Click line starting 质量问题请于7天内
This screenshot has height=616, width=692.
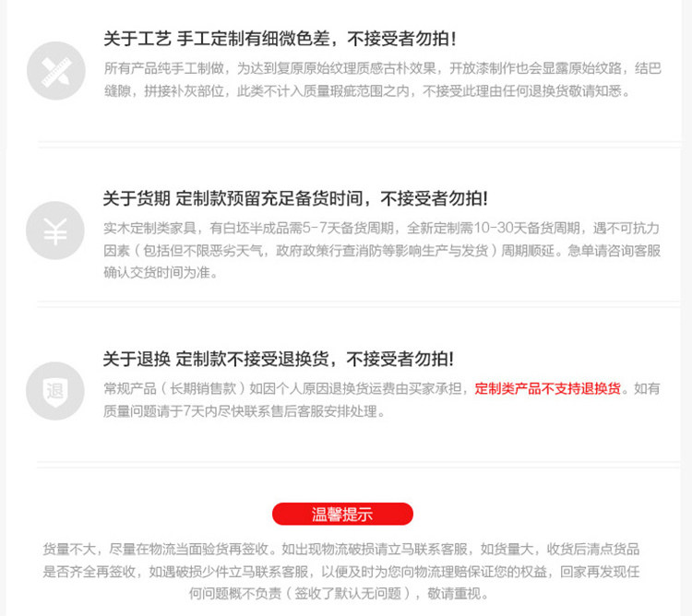[x=245, y=411]
